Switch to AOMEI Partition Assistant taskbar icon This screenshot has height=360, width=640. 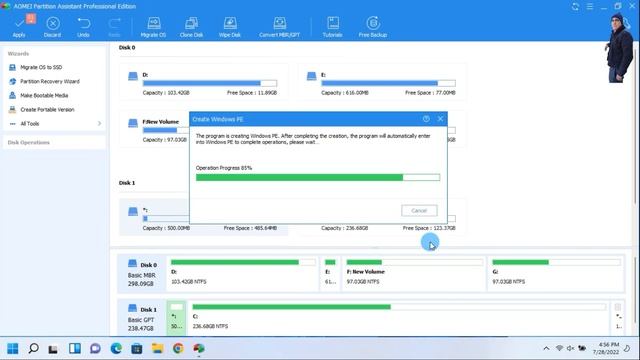pyautogui.click(x=199, y=349)
